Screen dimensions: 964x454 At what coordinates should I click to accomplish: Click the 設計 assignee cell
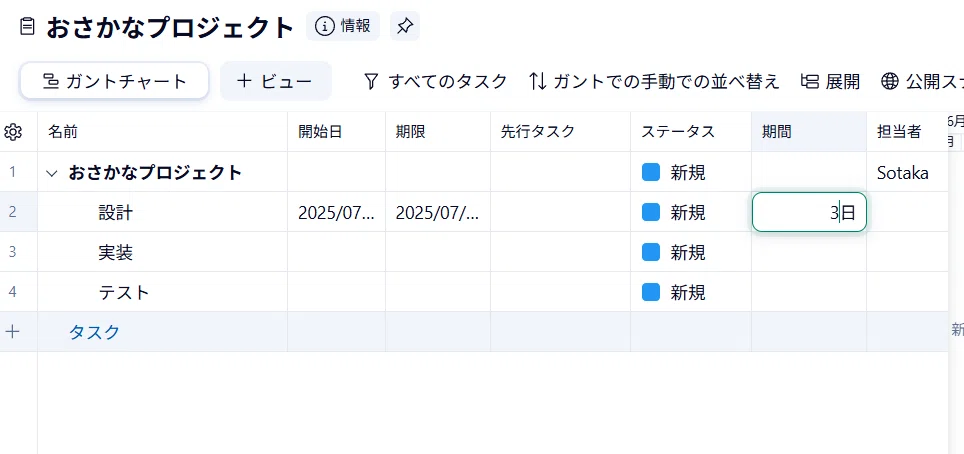click(x=907, y=212)
